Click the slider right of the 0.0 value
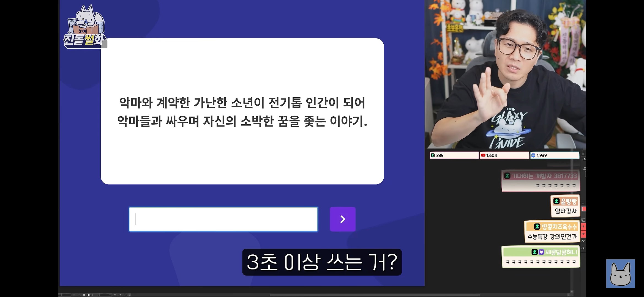 [x=106, y=295]
